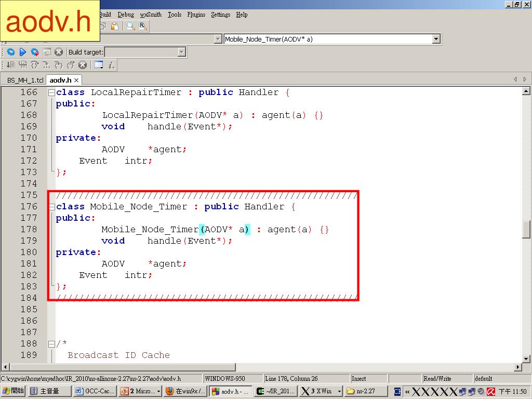Open the GCC-Cac... Word taskbar button
Image resolution: width=532 pixels, height=399 pixels.
click(x=95, y=391)
